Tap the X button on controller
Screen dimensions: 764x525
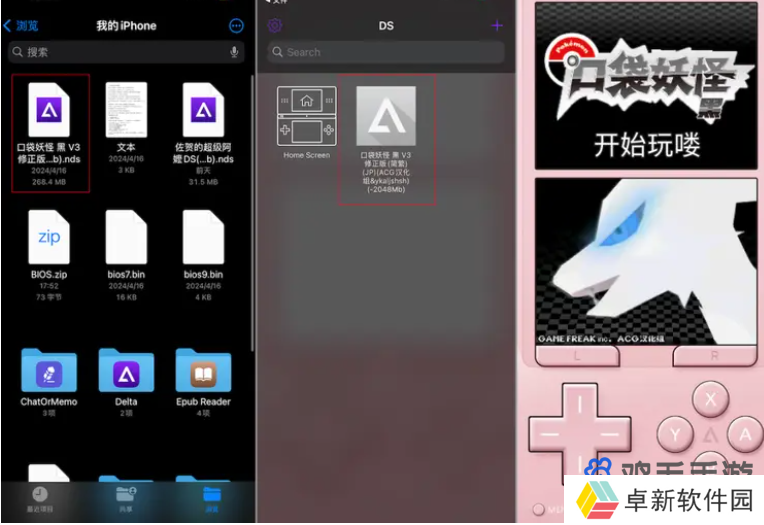coord(710,399)
